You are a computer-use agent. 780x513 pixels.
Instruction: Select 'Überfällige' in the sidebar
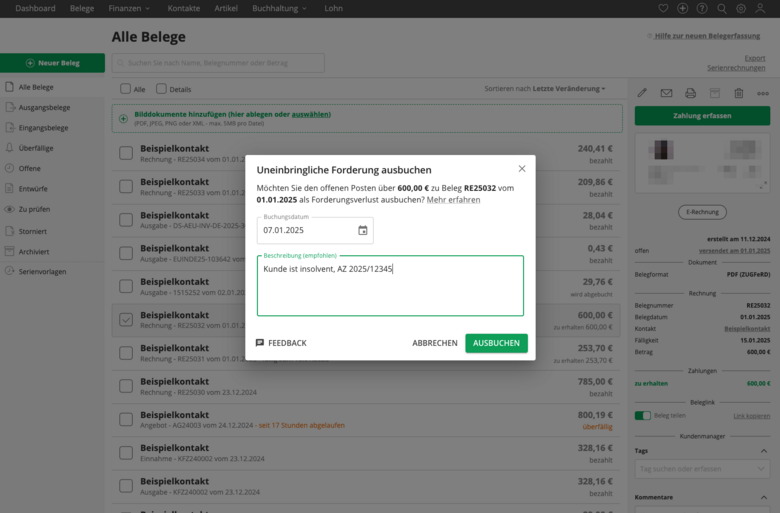pos(35,148)
